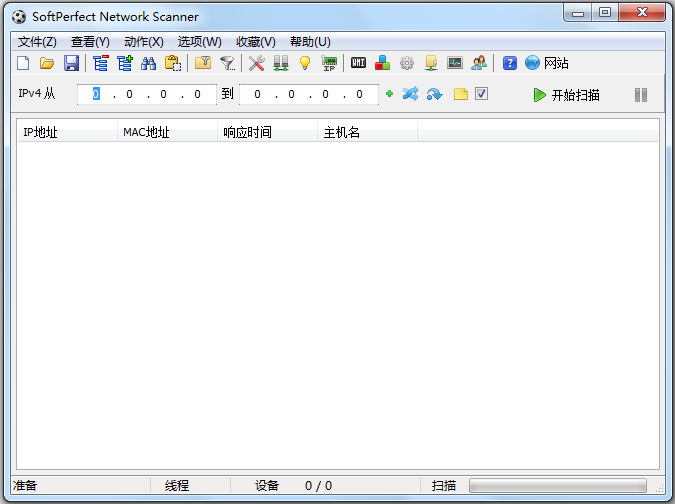Click the blue curved arrow icon
Viewport: 675px width, 504px height.
pyautogui.click(x=434, y=94)
